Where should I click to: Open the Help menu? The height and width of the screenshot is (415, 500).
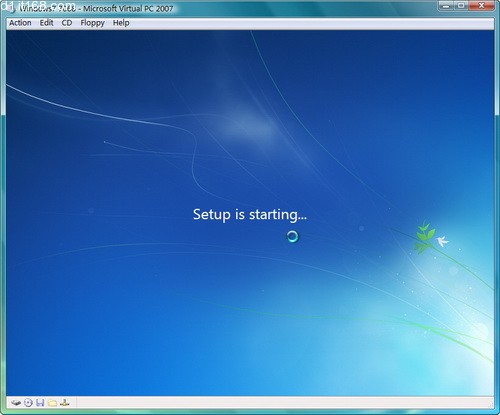(121, 23)
